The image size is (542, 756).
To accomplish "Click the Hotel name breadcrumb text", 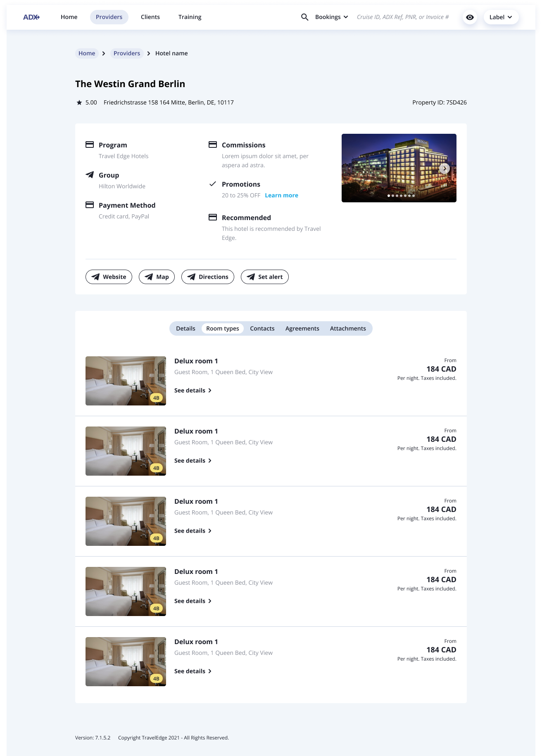I will (171, 53).
